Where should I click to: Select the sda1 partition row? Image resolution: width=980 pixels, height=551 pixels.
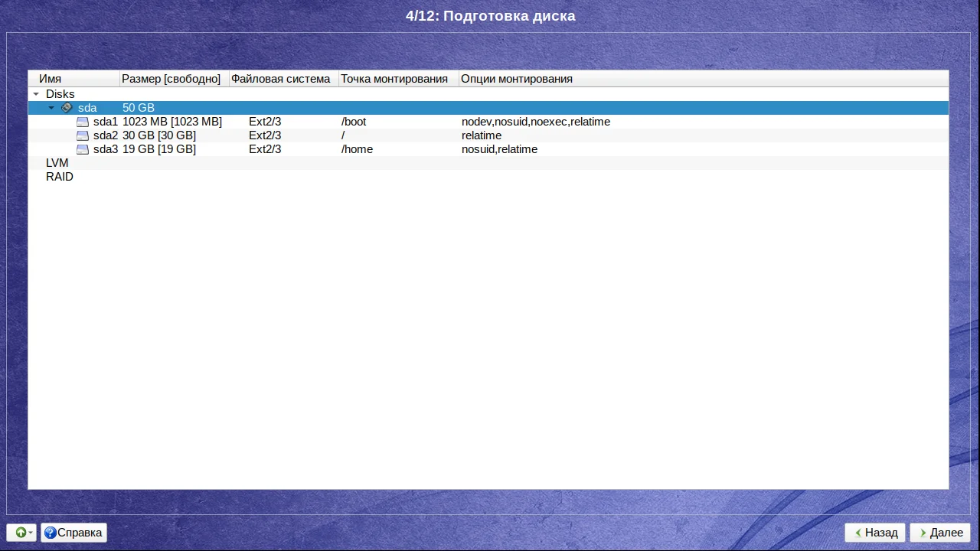pos(488,122)
